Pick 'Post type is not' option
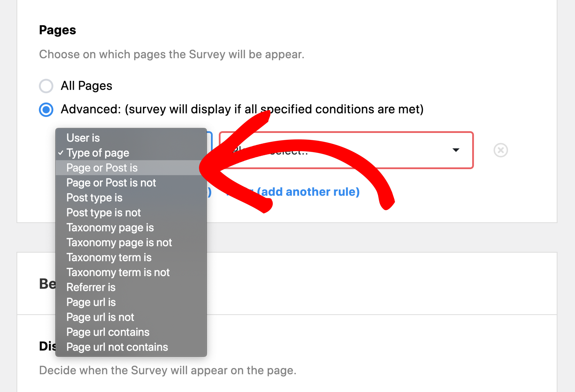The height and width of the screenshot is (392, 575). point(131,213)
